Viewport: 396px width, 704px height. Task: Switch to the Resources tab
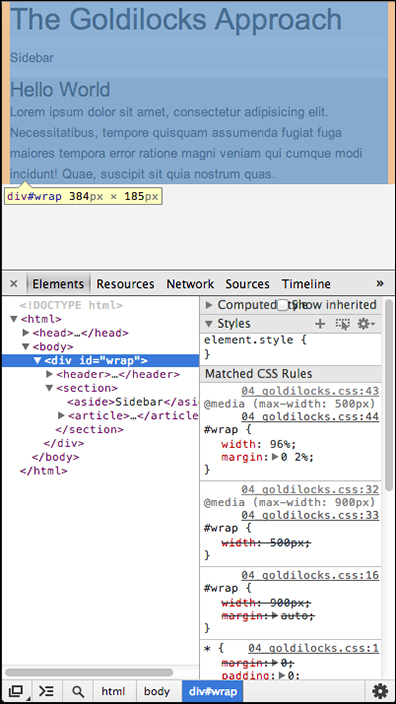pos(125,284)
